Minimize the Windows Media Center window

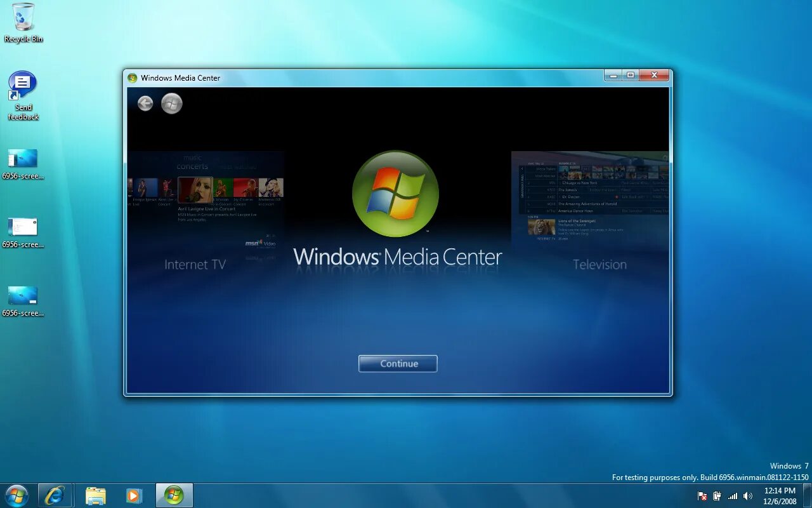[x=613, y=76]
